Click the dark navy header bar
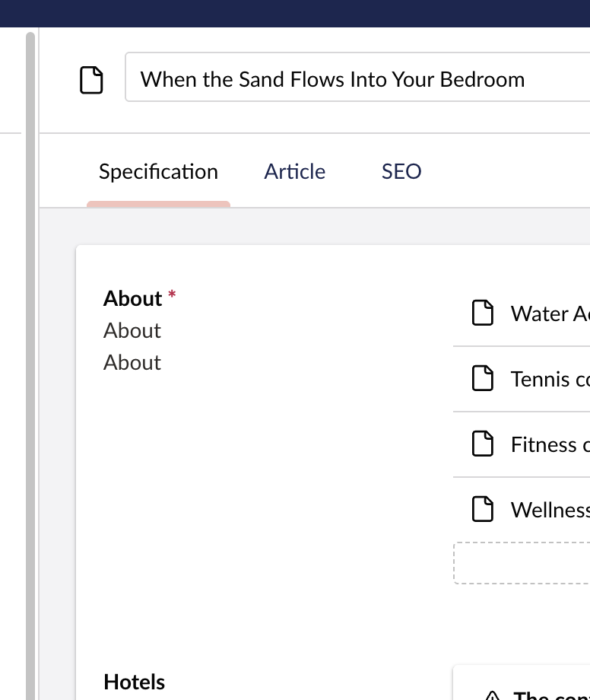Image resolution: width=590 pixels, height=700 pixels. pyautogui.click(x=295, y=13)
